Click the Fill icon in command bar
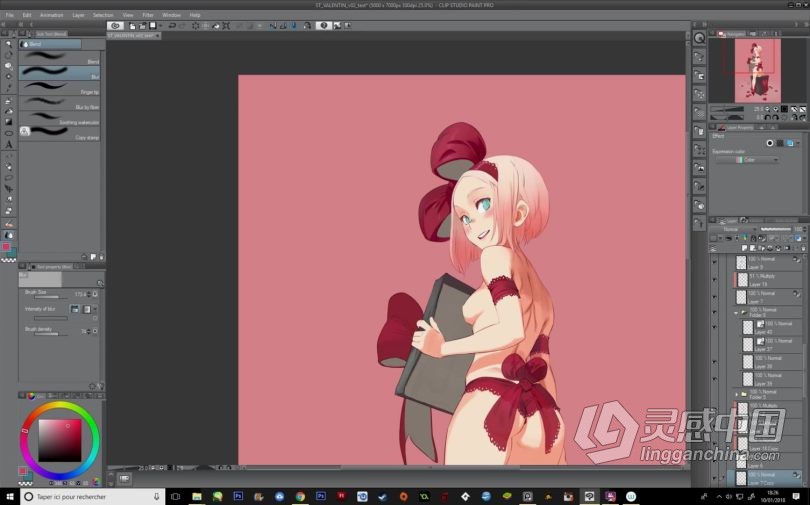 [215, 26]
